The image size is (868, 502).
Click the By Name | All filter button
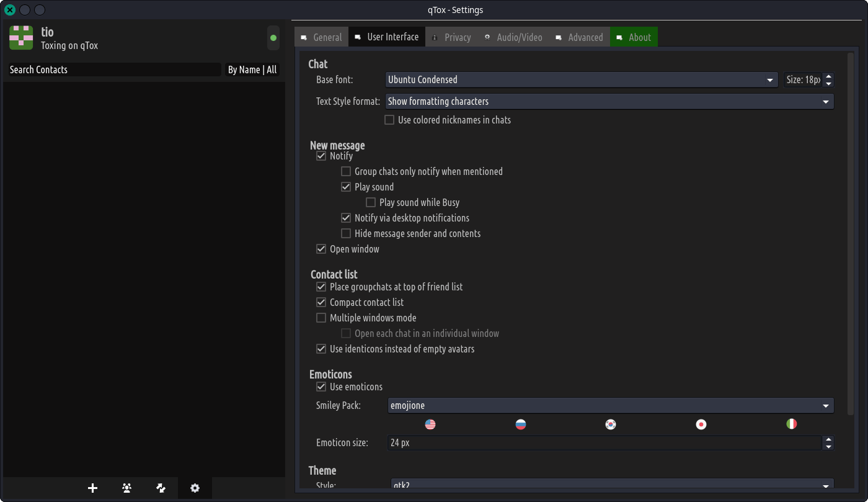point(252,70)
